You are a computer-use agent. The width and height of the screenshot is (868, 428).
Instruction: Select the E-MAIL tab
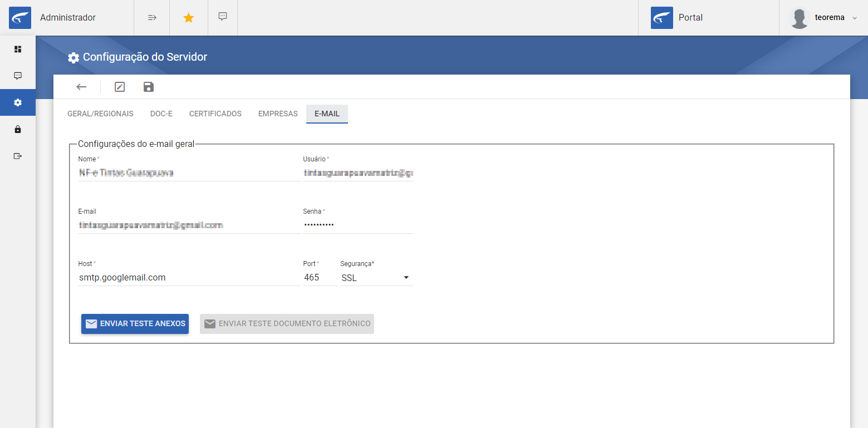pyautogui.click(x=327, y=114)
